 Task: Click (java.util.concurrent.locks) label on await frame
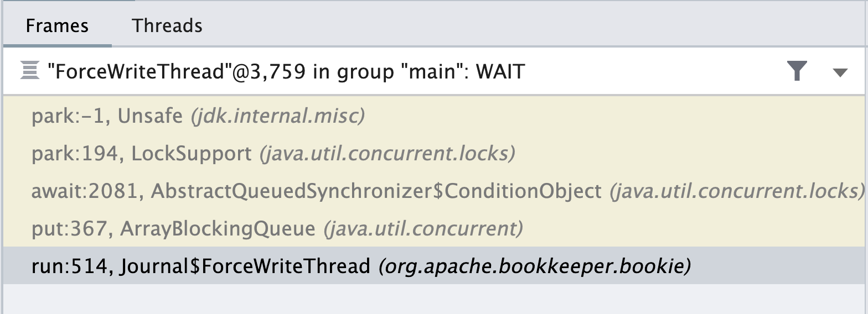coord(737,191)
